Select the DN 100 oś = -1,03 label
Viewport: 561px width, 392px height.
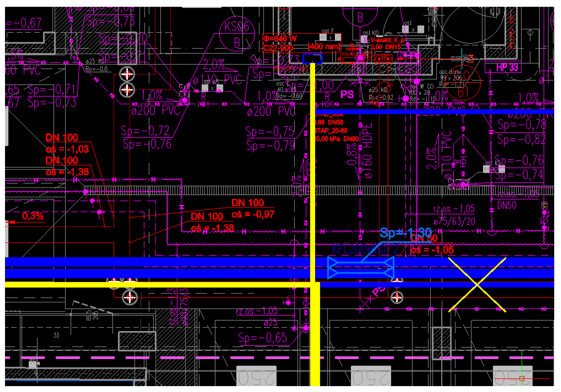[x=67, y=143]
